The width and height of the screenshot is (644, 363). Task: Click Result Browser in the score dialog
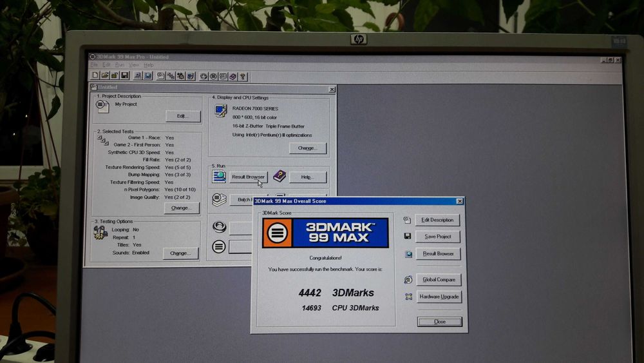pos(438,253)
